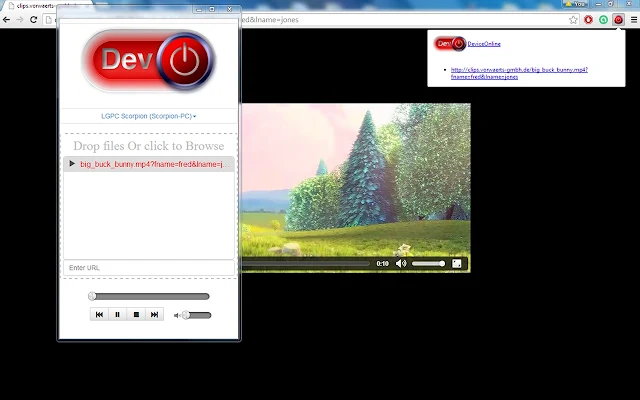This screenshot has height=400, width=640.
Task: Select big_buck_bunny.mp4 playlist entry text
Action: coord(155,164)
